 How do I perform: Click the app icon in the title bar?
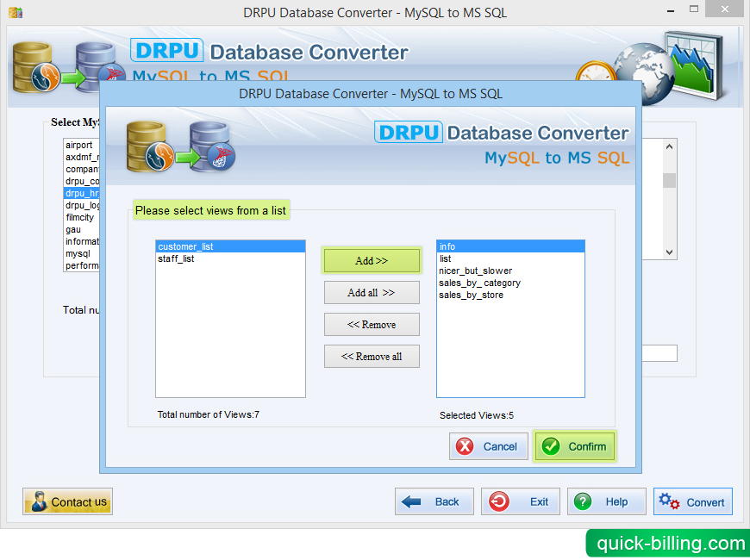pos(15,13)
